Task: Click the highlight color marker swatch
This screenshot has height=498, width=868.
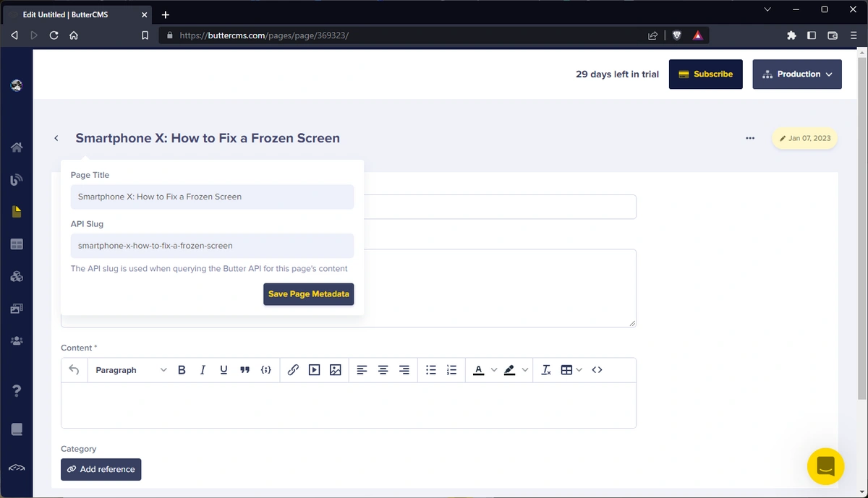Action: click(x=509, y=370)
